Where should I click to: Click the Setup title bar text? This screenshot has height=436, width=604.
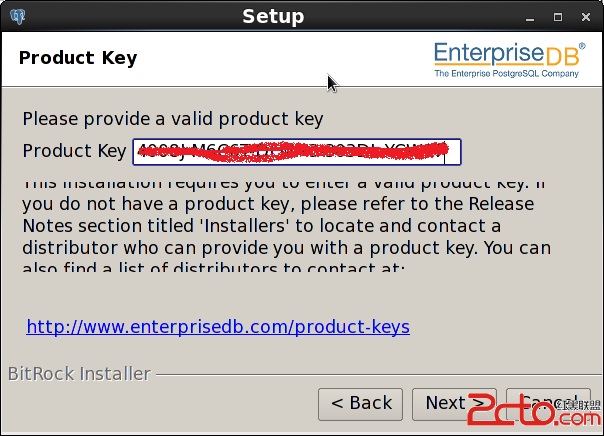[x=273, y=17]
